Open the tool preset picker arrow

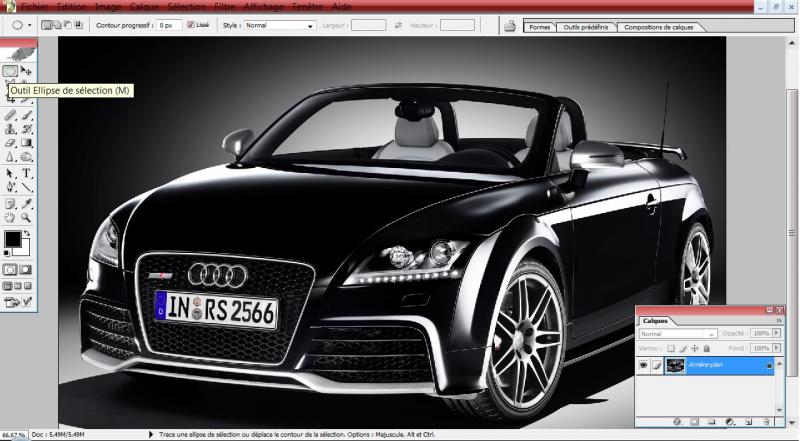(x=30, y=25)
